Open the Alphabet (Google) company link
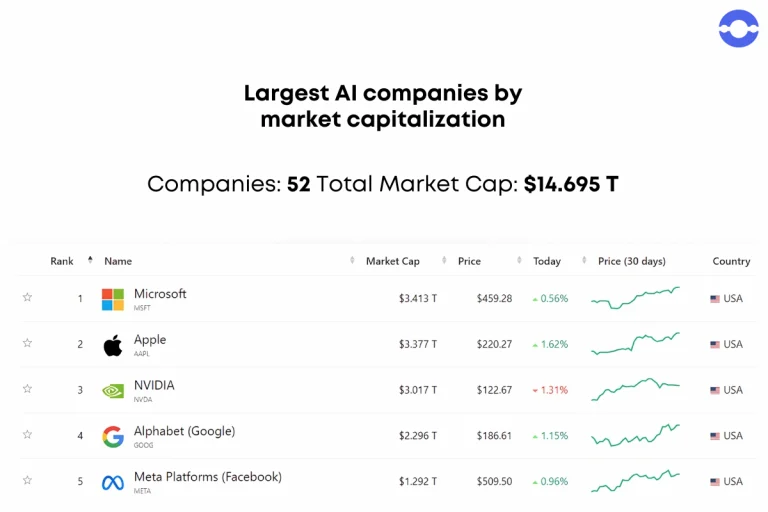This screenshot has height=512, width=768. tap(184, 431)
